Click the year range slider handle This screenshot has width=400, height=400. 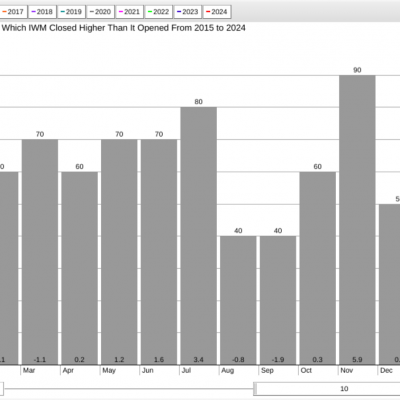tap(255, 389)
